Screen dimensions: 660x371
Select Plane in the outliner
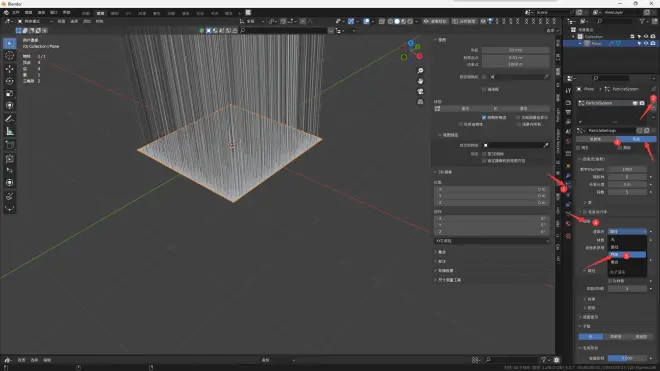[x=597, y=43]
